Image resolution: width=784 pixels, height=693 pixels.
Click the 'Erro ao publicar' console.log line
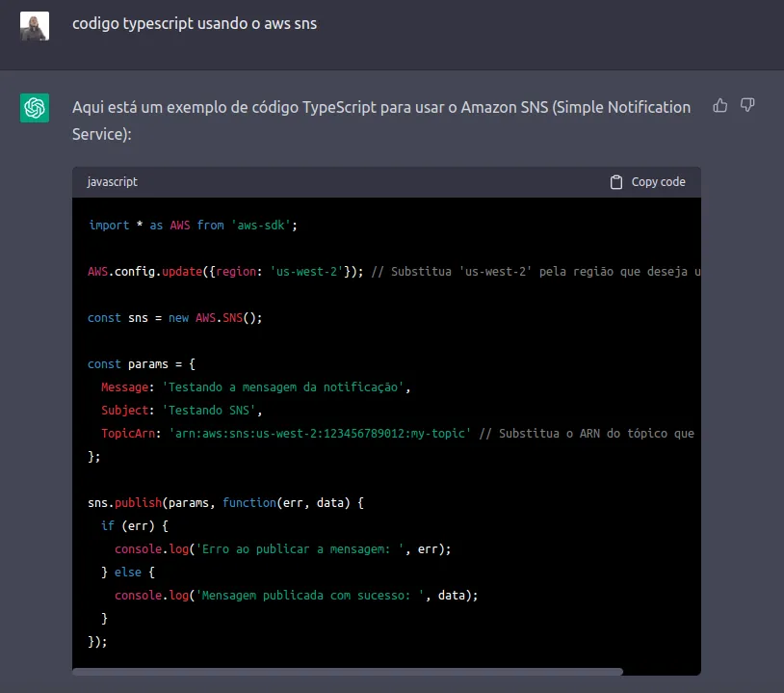click(282, 549)
